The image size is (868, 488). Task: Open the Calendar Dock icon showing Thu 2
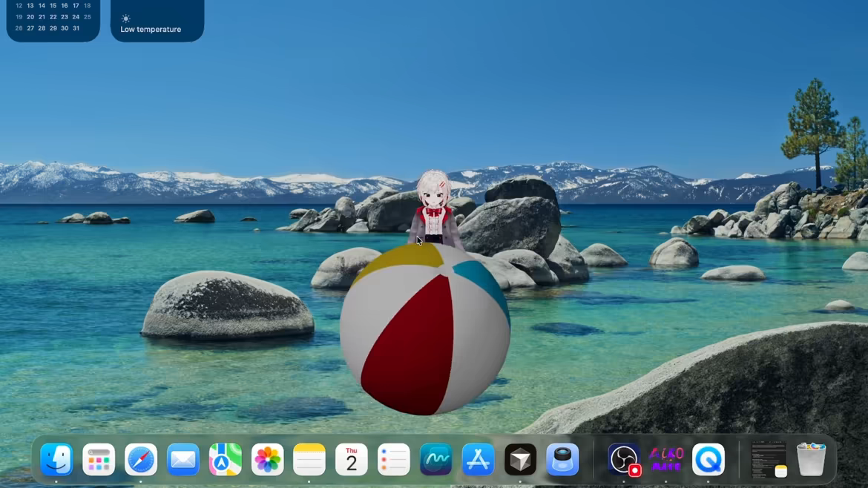(x=352, y=459)
